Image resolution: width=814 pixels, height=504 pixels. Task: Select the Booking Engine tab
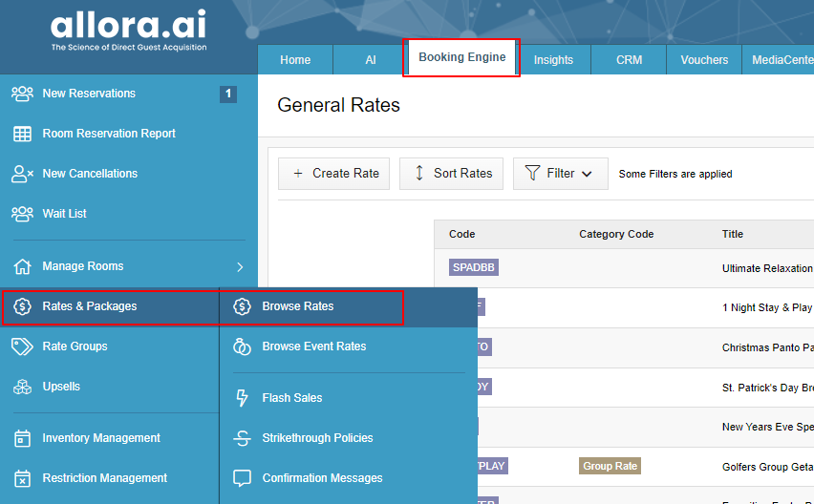tap(462, 57)
